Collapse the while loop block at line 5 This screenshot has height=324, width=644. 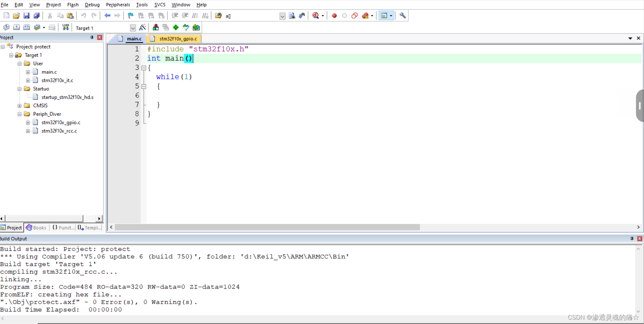144,86
